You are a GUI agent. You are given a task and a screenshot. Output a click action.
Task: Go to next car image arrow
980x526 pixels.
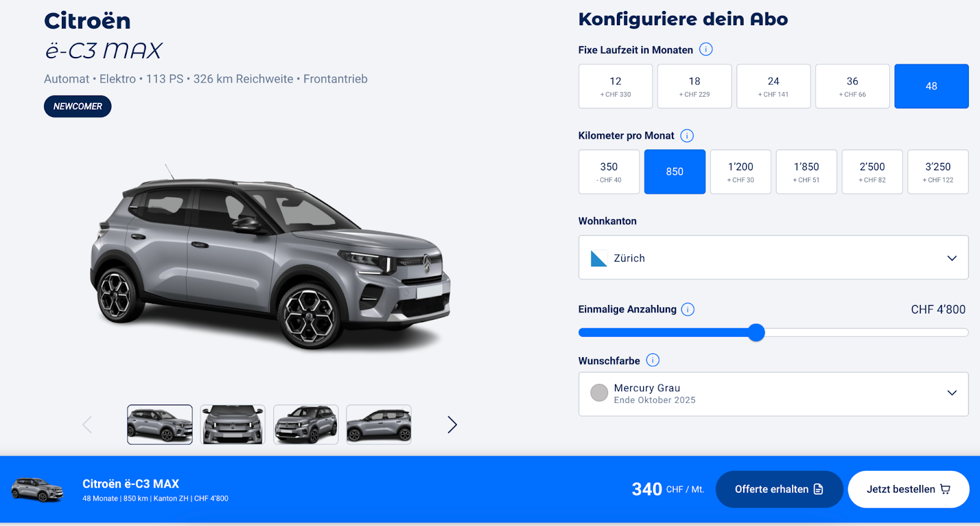(x=452, y=424)
